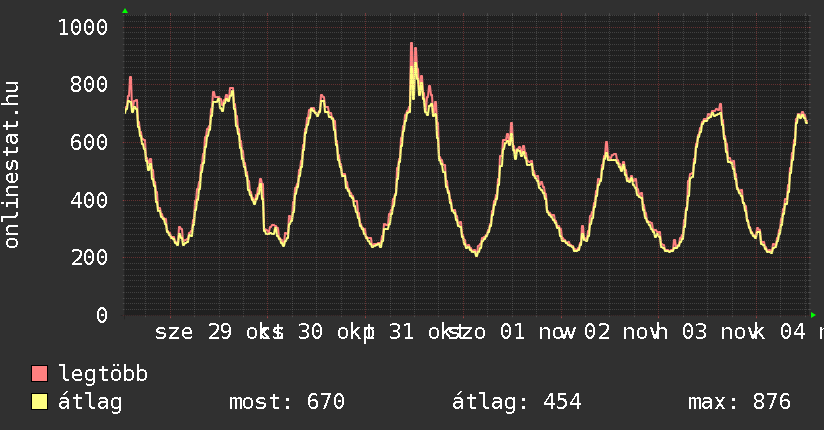Select the átlag legend label beside yellow swatch

pyautogui.click(x=90, y=402)
